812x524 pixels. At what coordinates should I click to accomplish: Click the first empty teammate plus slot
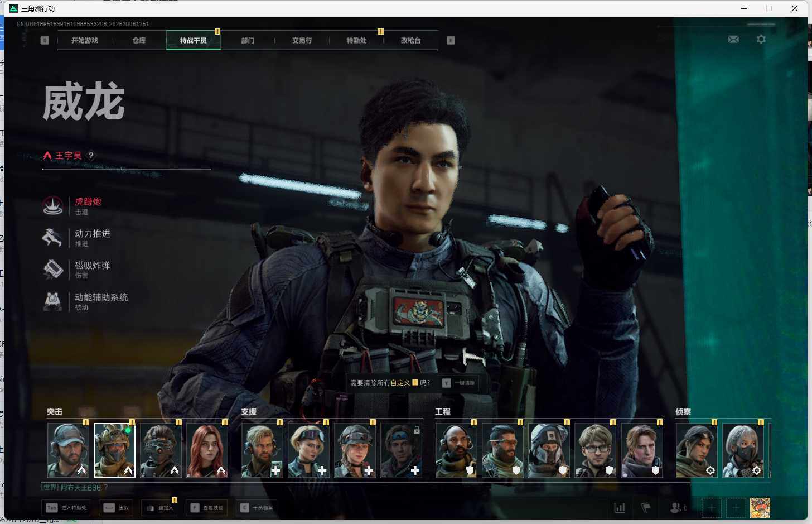click(x=711, y=508)
